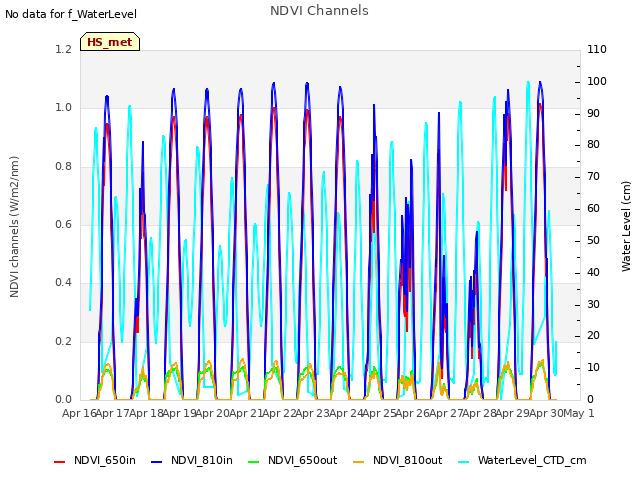Viewport: 640px width, 480px height.
Task: Click the cyan WaterLevel_CTD_cm legend swatch
Action: click(x=463, y=462)
